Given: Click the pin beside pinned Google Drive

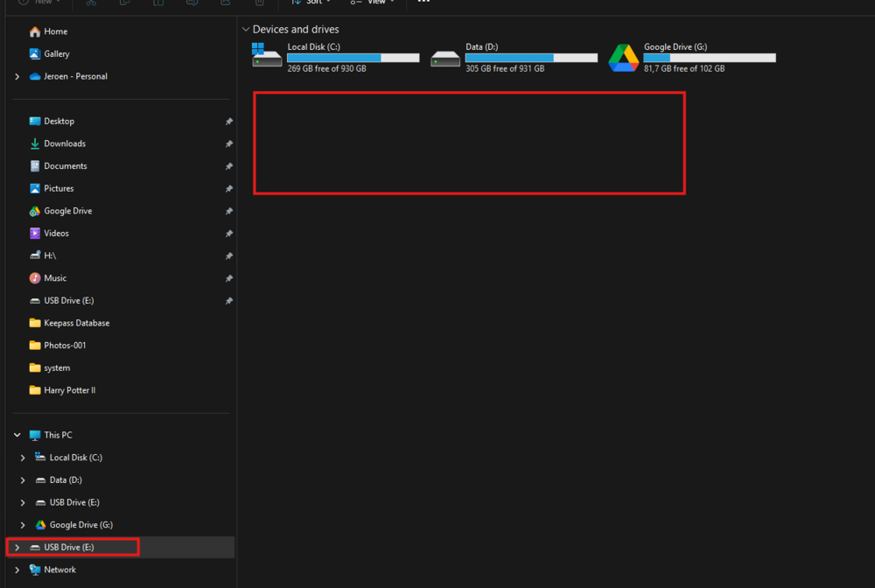Looking at the screenshot, I should pyautogui.click(x=228, y=211).
